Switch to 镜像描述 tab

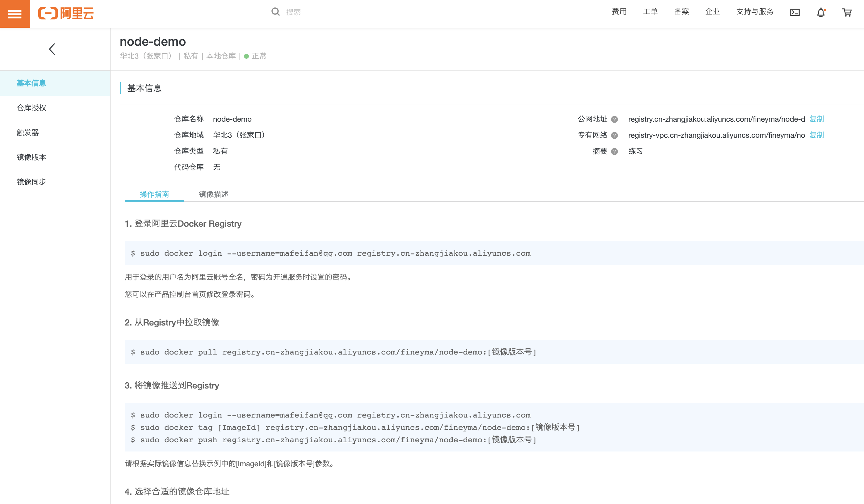(213, 194)
